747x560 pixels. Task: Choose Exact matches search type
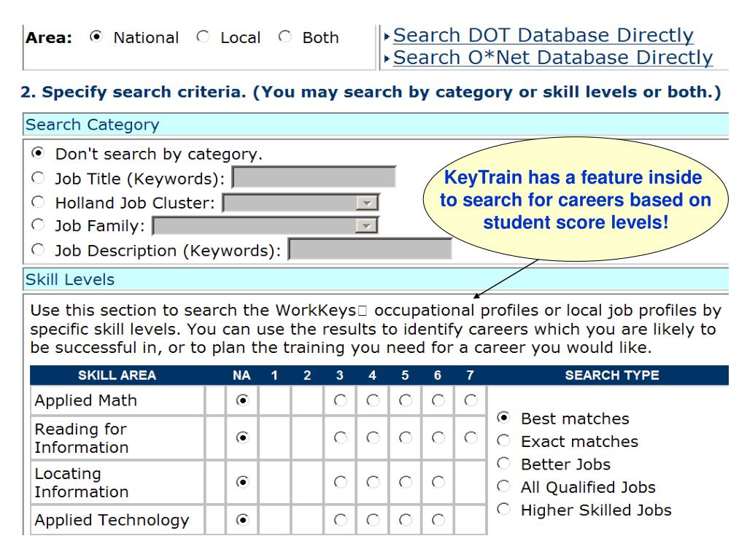tap(503, 440)
